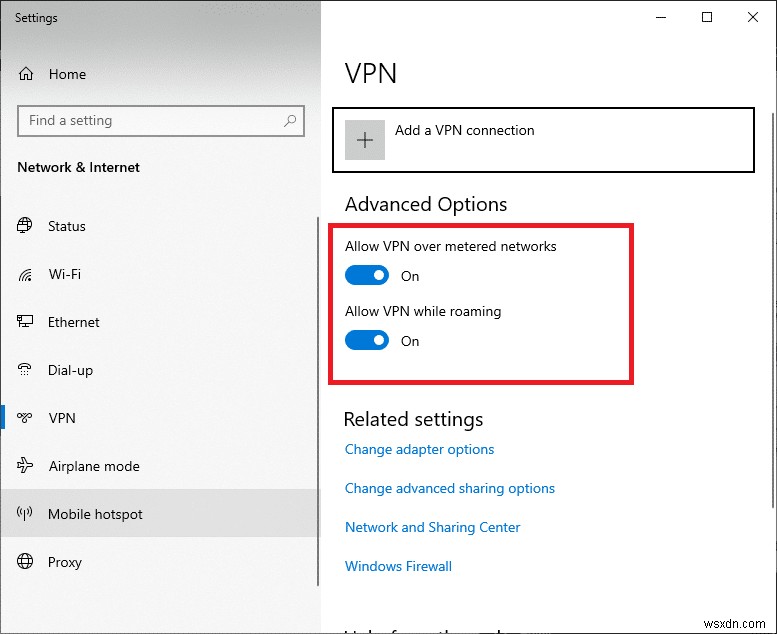Click the Status globe icon
Screen dimensions: 777x634
[x=25, y=226]
